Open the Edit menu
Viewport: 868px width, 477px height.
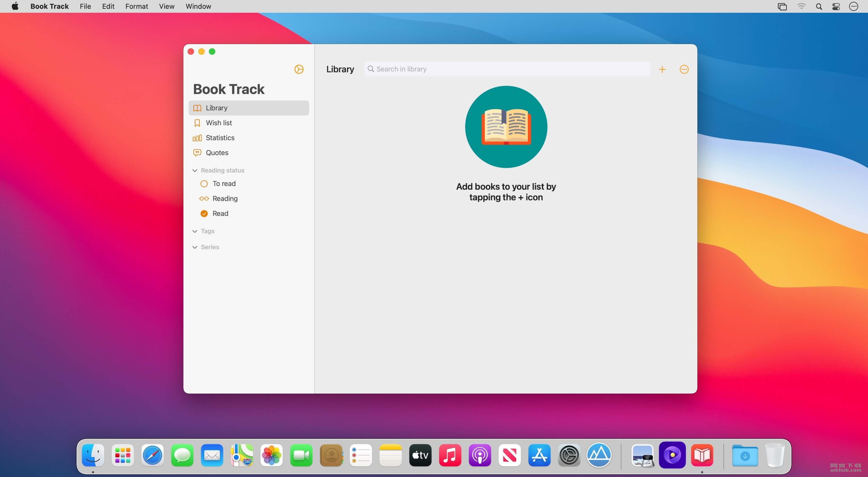108,6
